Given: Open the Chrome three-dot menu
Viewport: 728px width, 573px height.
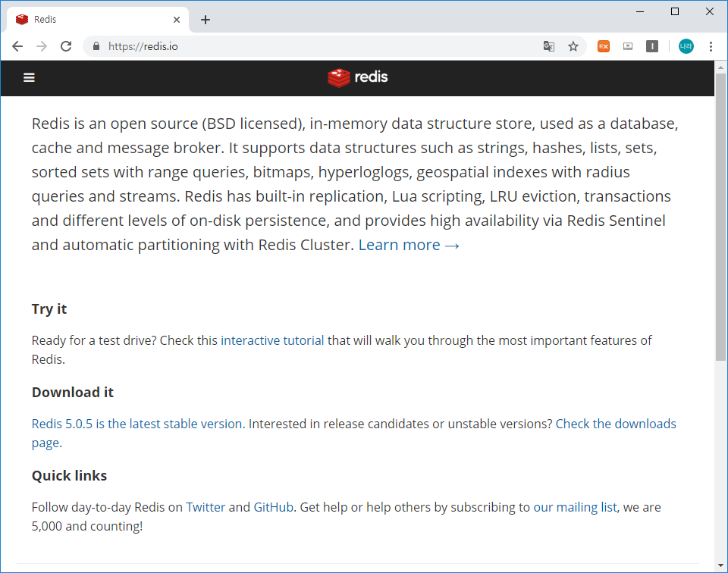Looking at the screenshot, I should pos(711,46).
